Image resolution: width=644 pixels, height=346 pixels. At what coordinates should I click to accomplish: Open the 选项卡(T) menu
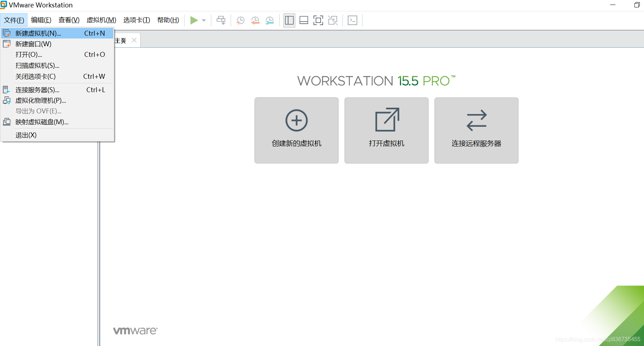(x=136, y=20)
